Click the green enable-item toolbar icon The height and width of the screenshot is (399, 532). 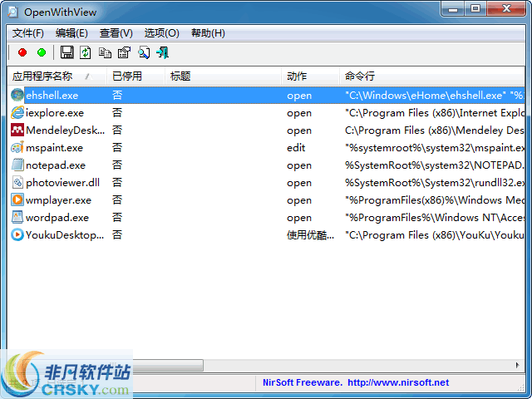click(x=42, y=52)
